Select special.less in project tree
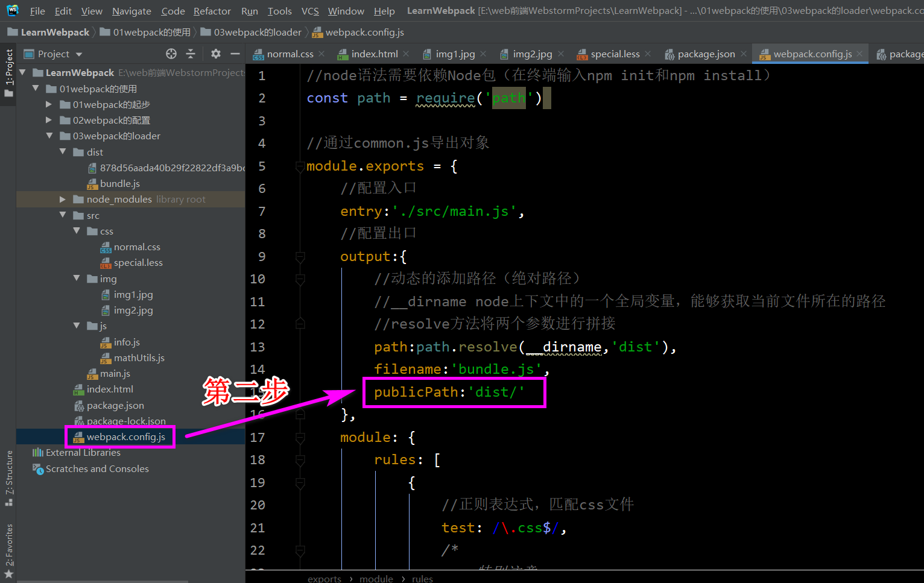Viewport: 924px width, 583px height. (x=138, y=262)
